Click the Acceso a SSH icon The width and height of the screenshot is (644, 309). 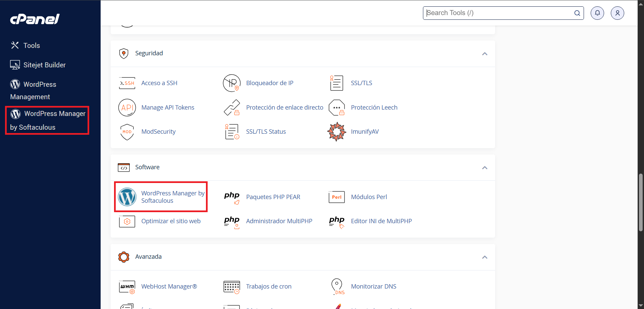pos(127,83)
